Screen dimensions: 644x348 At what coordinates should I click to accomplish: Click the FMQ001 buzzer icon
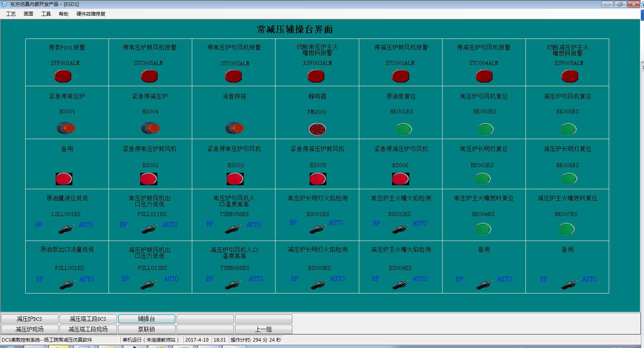click(317, 129)
